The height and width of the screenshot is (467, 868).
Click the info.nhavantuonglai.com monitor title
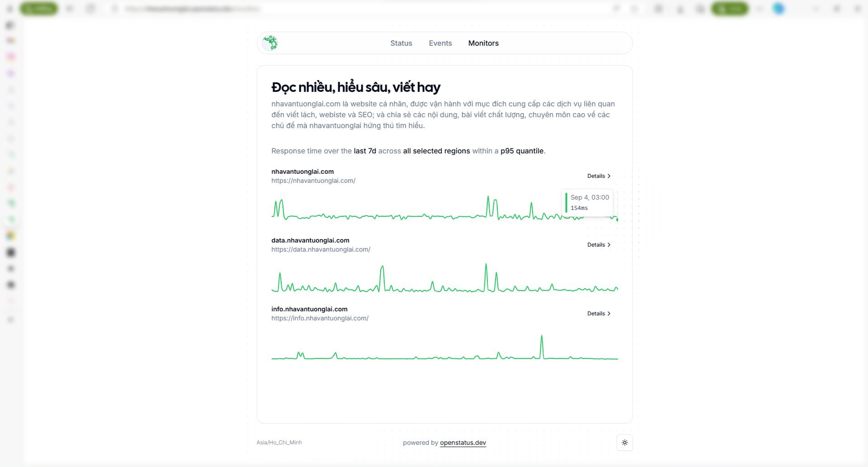[x=309, y=309]
